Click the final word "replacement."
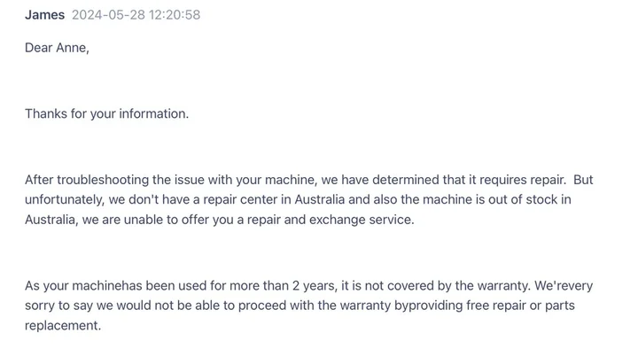Screen dimensions: 638x364 (x=63, y=325)
